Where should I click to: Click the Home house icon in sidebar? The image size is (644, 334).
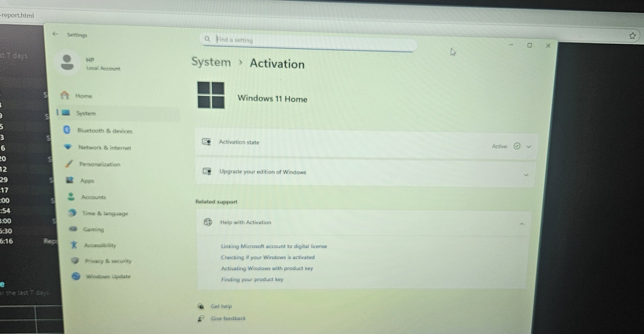click(x=65, y=95)
